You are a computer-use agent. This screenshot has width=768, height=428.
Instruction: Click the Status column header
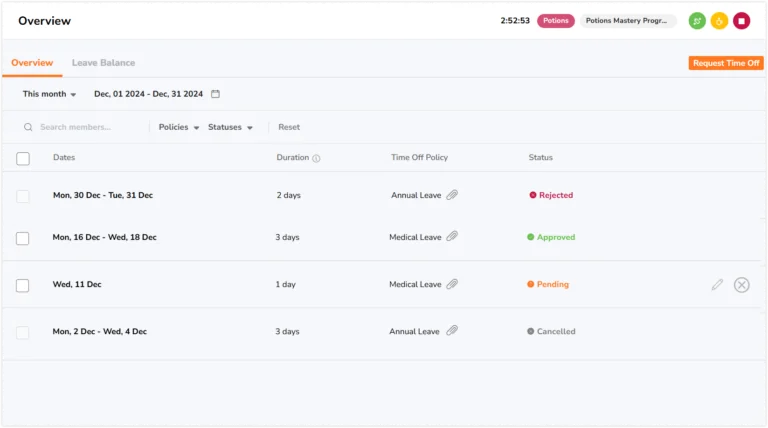540,157
